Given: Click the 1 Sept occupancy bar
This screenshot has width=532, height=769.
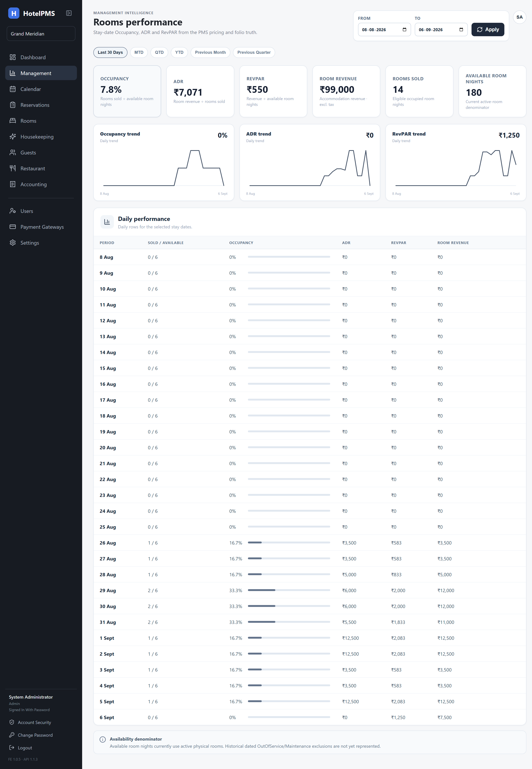Looking at the screenshot, I should click(289, 638).
